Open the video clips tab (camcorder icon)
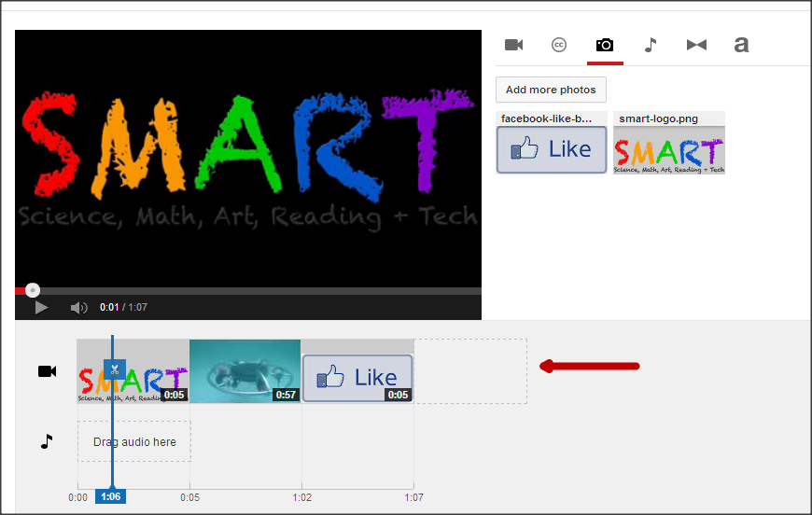The height and width of the screenshot is (515, 812). (513, 45)
